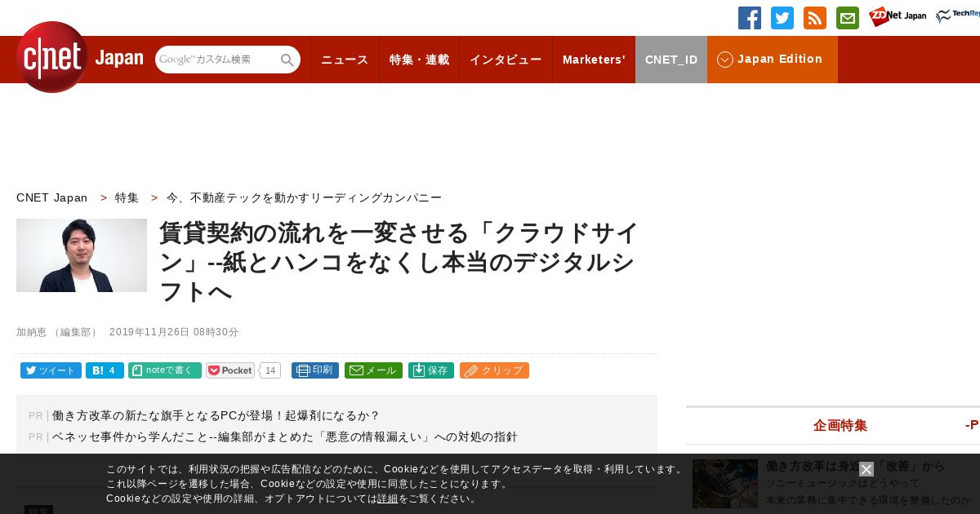The height and width of the screenshot is (514, 980).
Task: Open PR link 働き方改革の新たな旗手となるPC
Action: tap(216, 415)
